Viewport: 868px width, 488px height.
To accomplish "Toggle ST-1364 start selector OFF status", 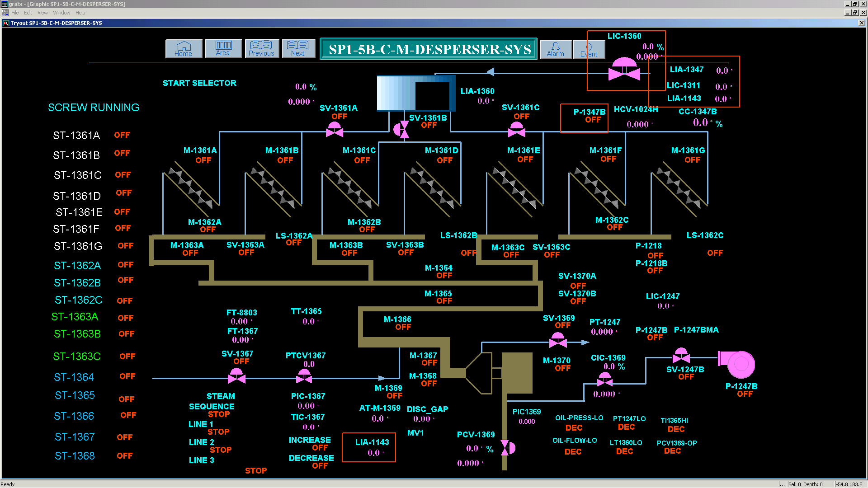I will (127, 376).
